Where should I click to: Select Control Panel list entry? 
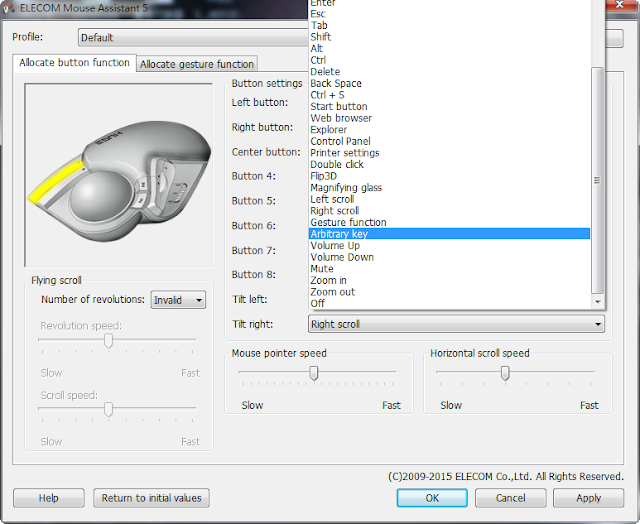click(x=449, y=141)
